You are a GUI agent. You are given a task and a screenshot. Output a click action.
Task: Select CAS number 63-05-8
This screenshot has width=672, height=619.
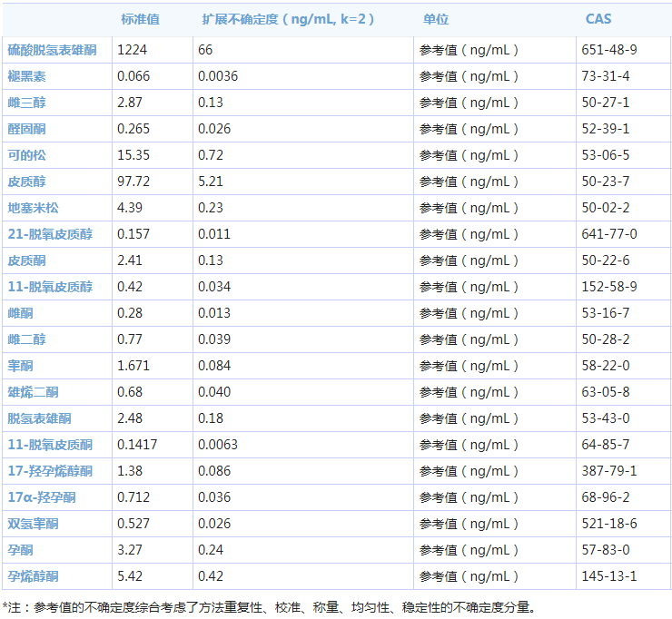coord(605,392)
